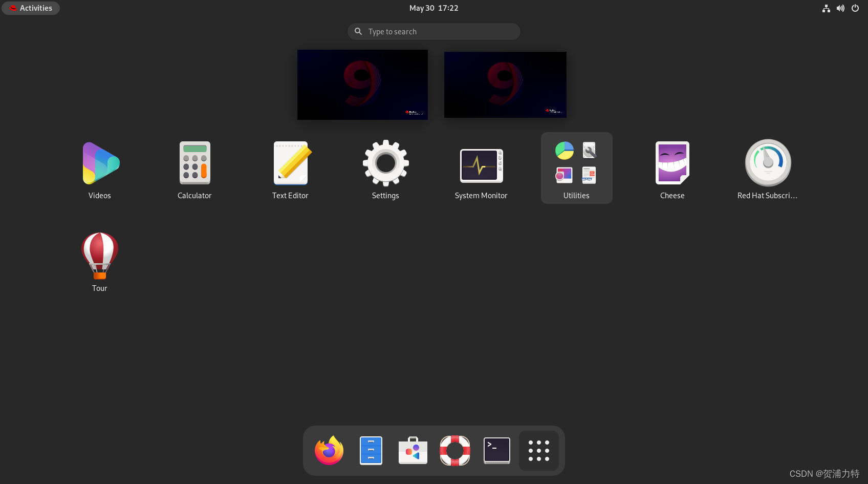Show the all-apps grid from the dock
Screen dimensions: 868x484
538,451
